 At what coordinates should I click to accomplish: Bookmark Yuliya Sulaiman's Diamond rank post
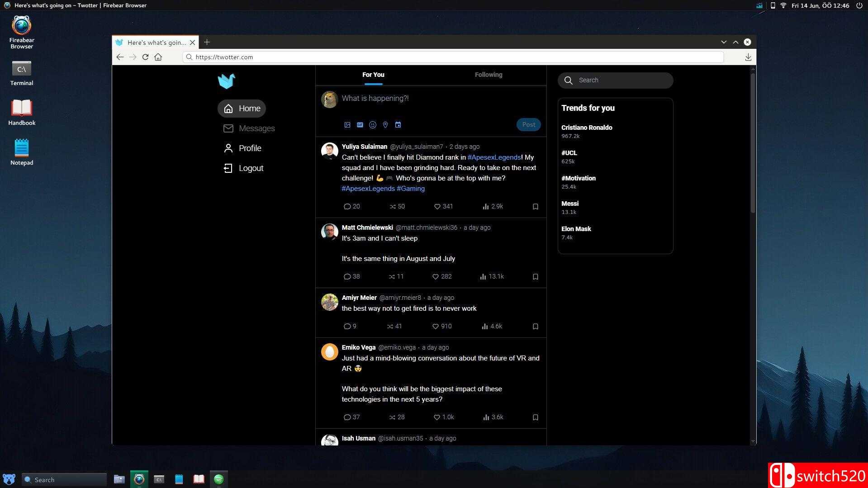(x=535, y=207)
